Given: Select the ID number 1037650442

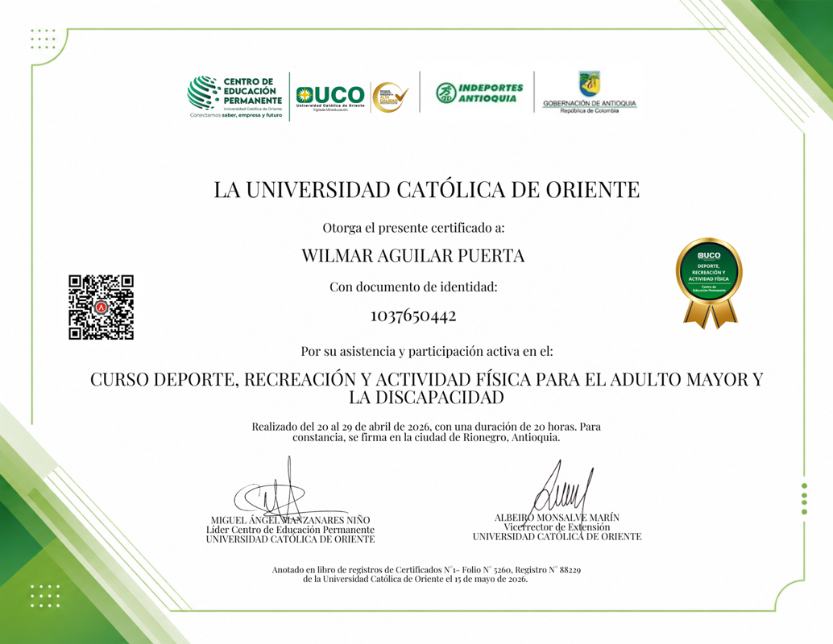Looking at the screenshot, I should [x=413, y=316].
